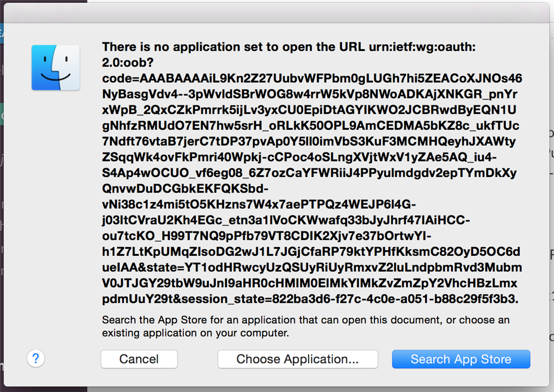The height and width of the screenshot is (392, 554).
Task: Click the 'Search the App Store for an application' description
Action: pos(306,320)
